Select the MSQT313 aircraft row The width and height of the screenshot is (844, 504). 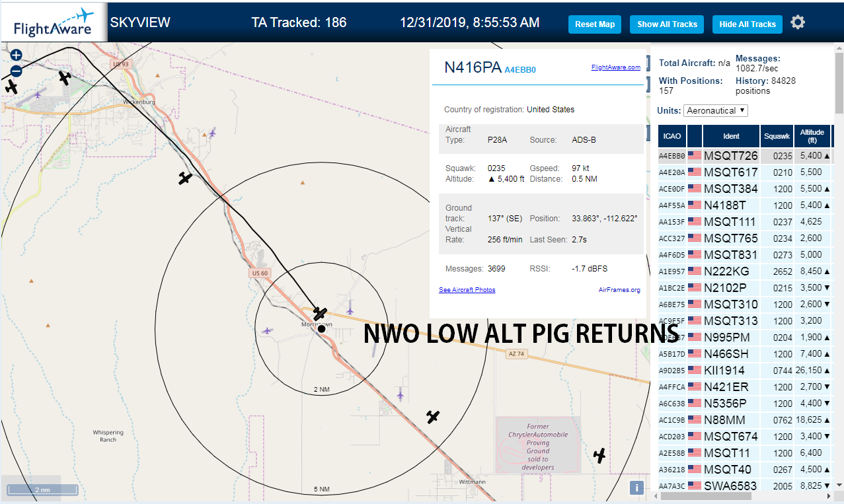[x=745, y=321]
